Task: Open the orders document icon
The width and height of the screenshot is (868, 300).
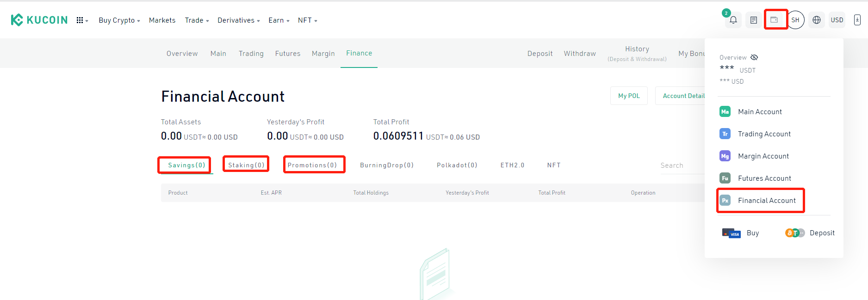Action: (x=754, y=20)
